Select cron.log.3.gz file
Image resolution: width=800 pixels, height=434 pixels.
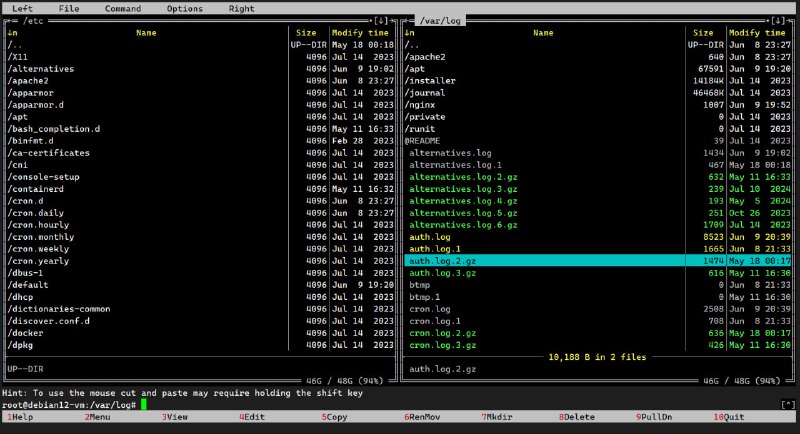(544, 345)
